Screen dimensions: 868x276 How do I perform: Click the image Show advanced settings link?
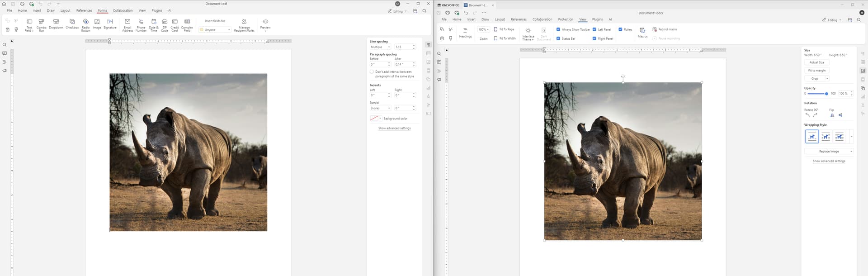(x=829, y=161)
